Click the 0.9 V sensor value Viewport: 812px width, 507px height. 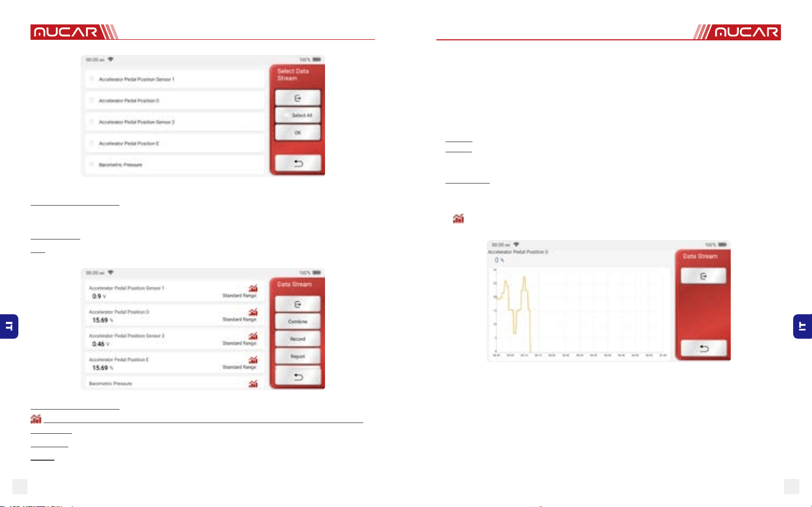[x=99, y=296]
